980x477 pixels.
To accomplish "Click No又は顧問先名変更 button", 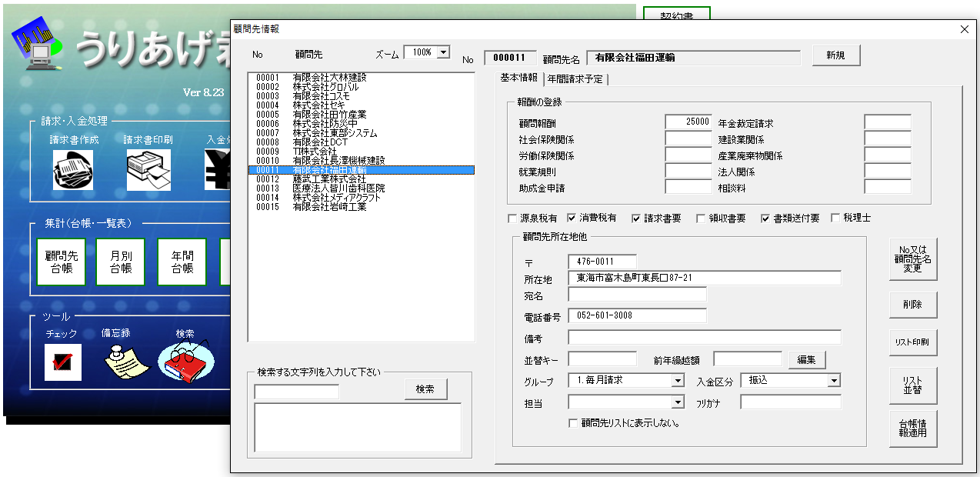I will 912,259.
